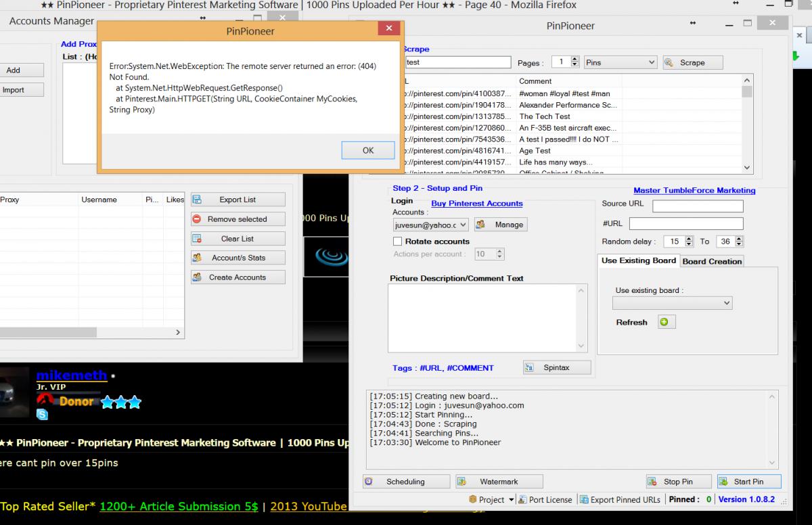Click the Spintax button
Viewport: 812px width, 525px height.
click(x=558, y=367)
